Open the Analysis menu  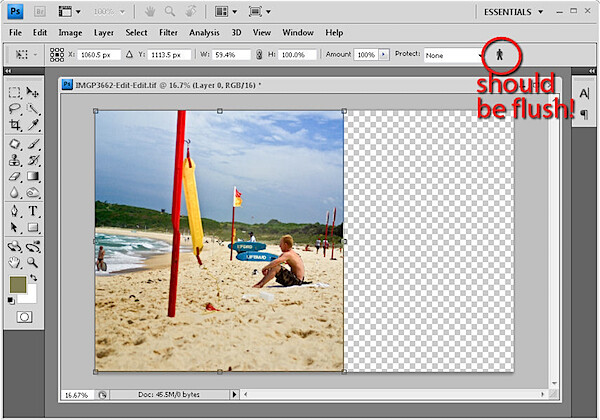point(204,33)
